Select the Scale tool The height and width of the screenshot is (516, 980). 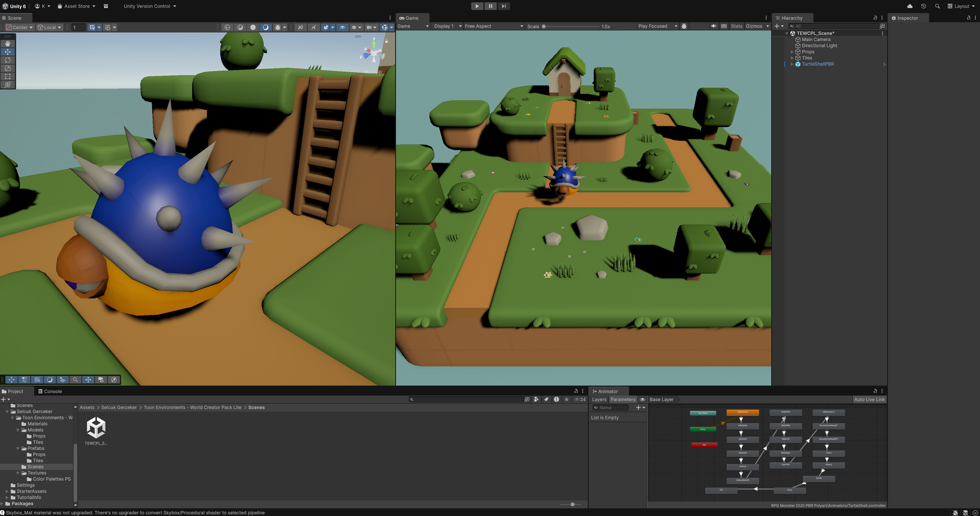pos(8,68)
